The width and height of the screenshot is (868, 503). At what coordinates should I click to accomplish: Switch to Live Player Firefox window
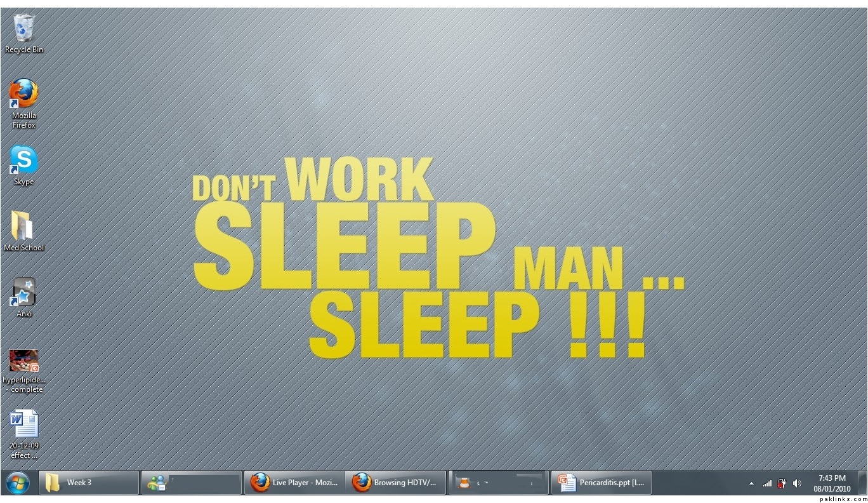click(x=294, y=483)
